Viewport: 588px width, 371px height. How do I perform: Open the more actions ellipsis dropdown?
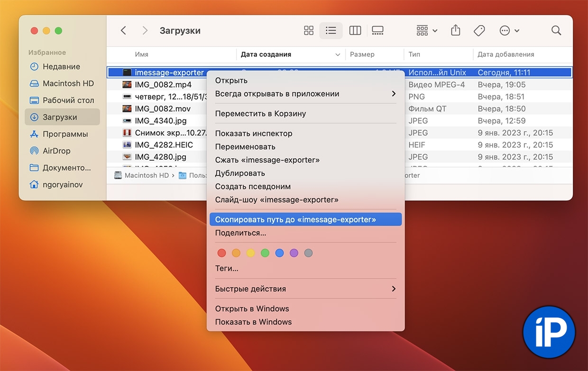click(509, 31)
